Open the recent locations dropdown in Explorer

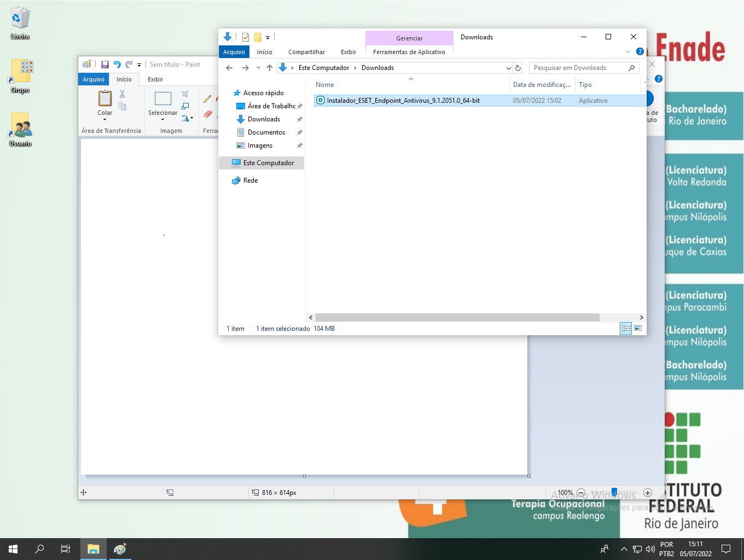tap(258, 68)
